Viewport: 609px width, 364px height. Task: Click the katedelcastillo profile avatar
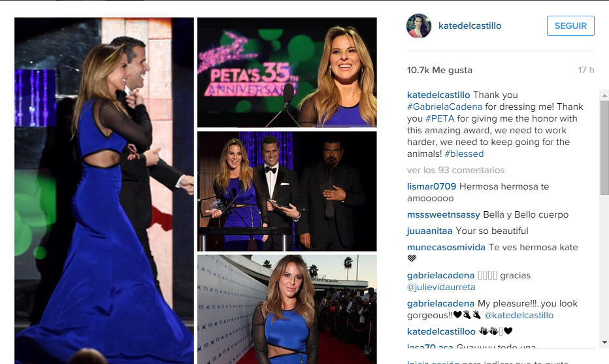click(x=419, y=26)
